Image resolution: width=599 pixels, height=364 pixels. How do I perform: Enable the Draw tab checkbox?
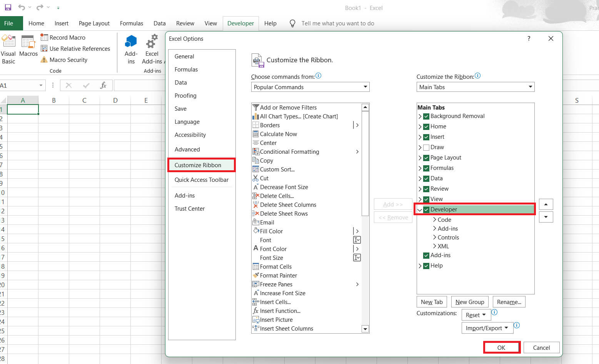tap(426, 147)
